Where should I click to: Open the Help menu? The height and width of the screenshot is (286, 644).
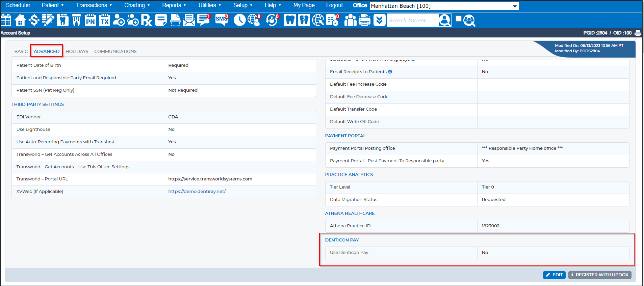tap(273, 5)
